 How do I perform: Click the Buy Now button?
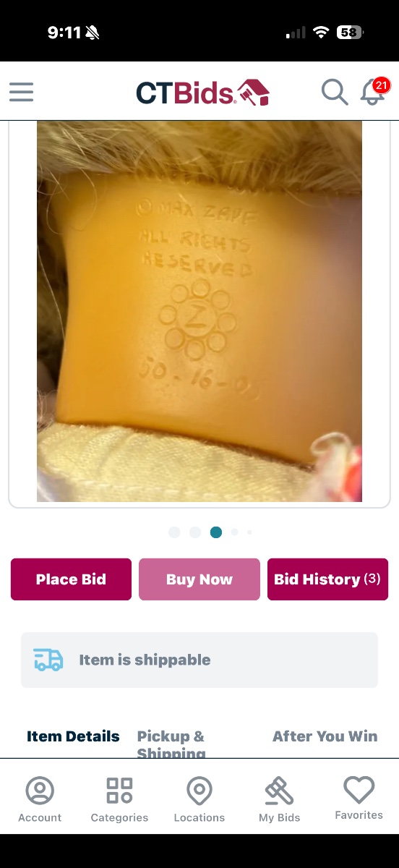tap(199, 579)
